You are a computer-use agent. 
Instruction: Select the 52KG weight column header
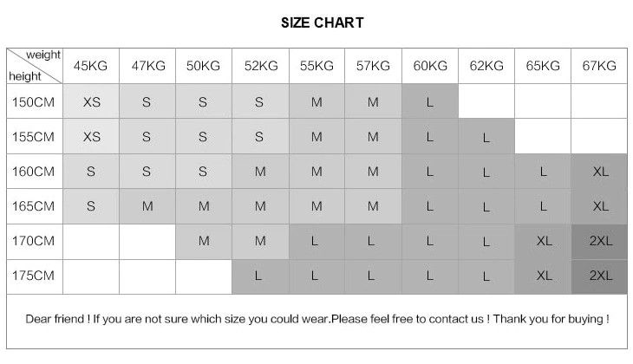(x=260, y=66)
